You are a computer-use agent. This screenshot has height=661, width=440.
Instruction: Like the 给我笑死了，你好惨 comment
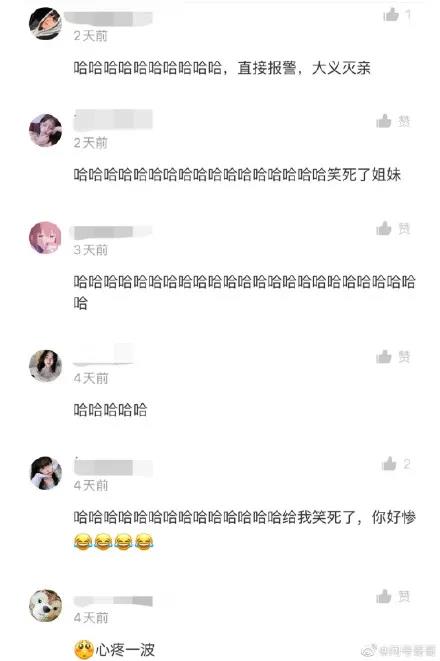coord(389,464)
